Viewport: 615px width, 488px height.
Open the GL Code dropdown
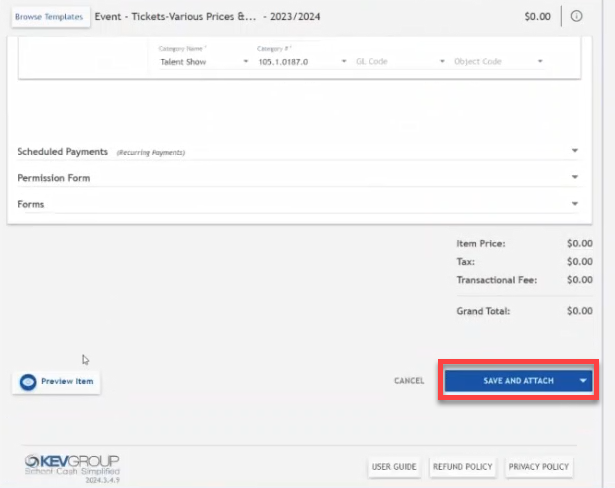coord(400,62)
